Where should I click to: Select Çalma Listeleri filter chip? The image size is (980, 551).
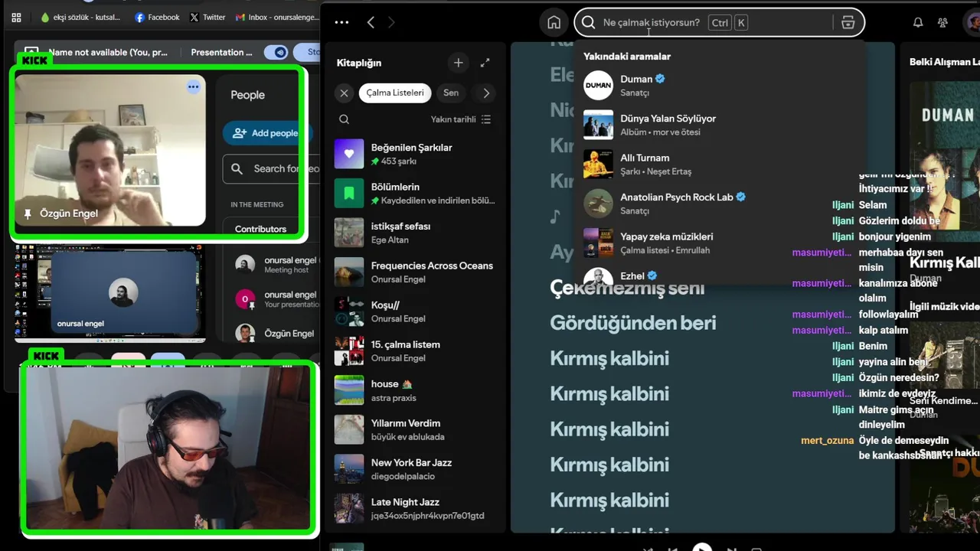pyautogui.click(x=394, y=93)
